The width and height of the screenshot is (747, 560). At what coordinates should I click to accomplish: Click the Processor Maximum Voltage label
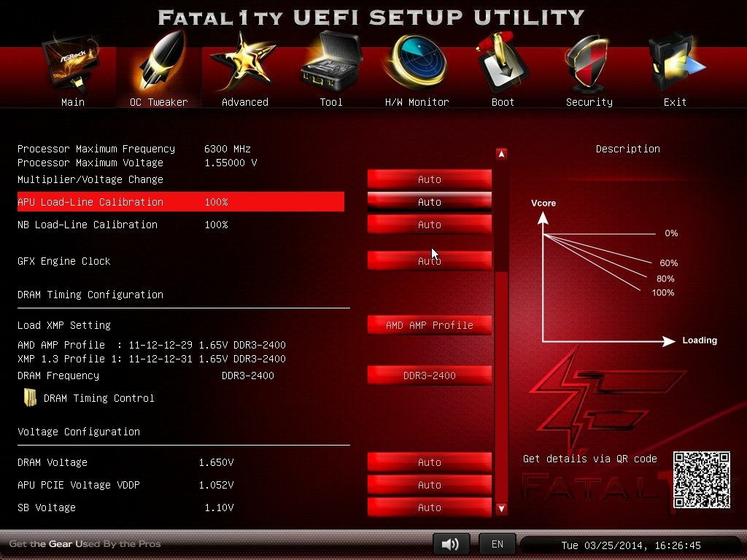pos(90,163)
